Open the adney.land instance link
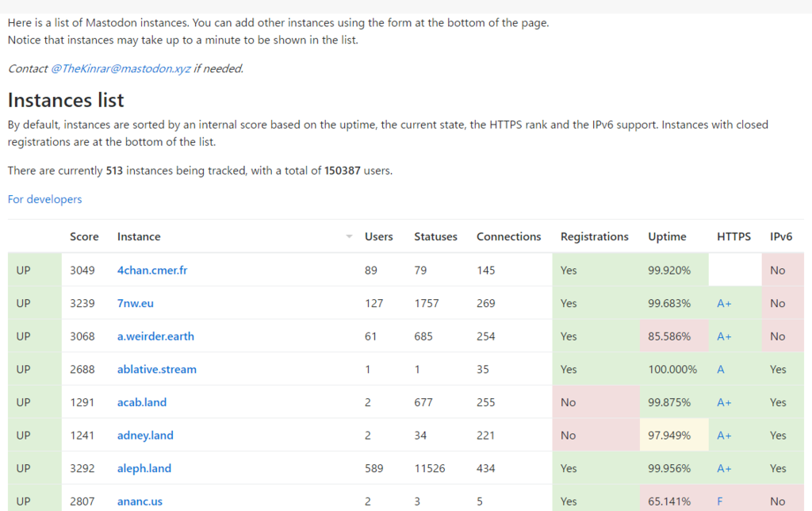 point(145,436)
